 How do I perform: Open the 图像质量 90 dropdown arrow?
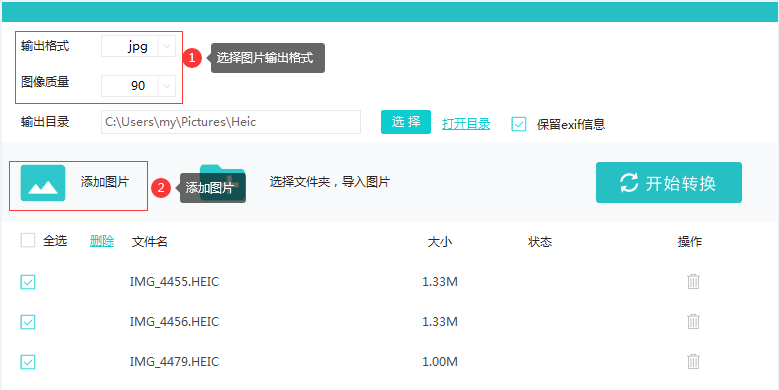click(x=167, y=86)
